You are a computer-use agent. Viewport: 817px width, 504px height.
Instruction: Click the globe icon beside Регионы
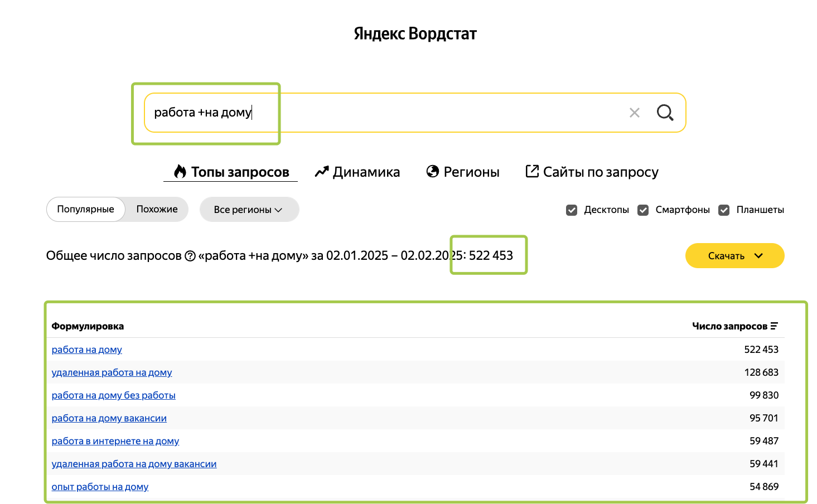pos(433,171)
